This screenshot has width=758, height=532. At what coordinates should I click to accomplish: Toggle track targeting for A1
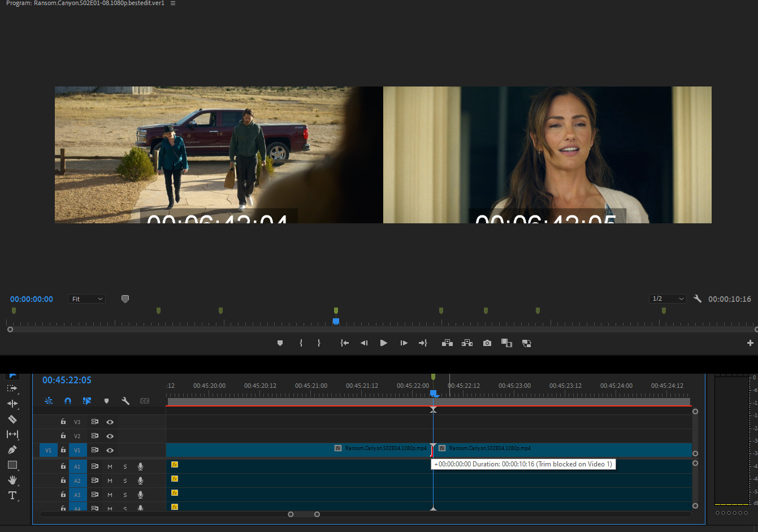click(x=77, y=466)
